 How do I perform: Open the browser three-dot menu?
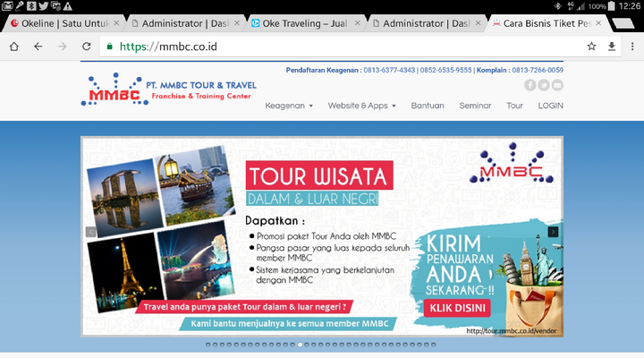[x=632, y=47]
